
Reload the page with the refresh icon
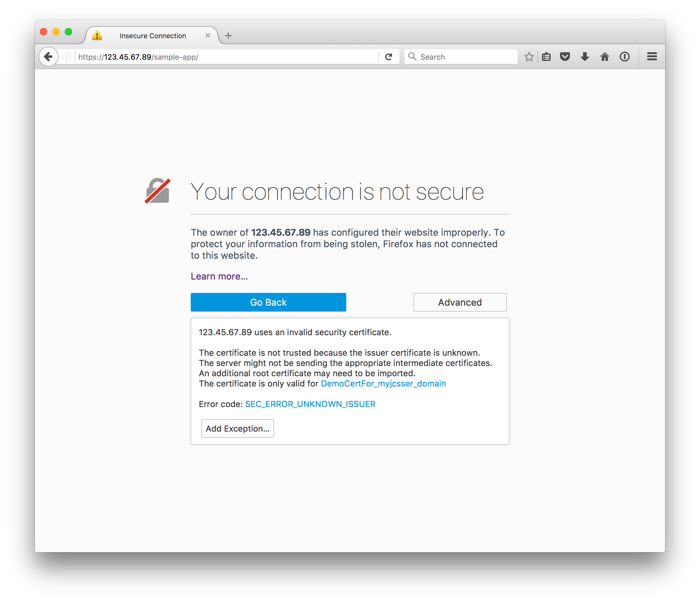point(389,57)
